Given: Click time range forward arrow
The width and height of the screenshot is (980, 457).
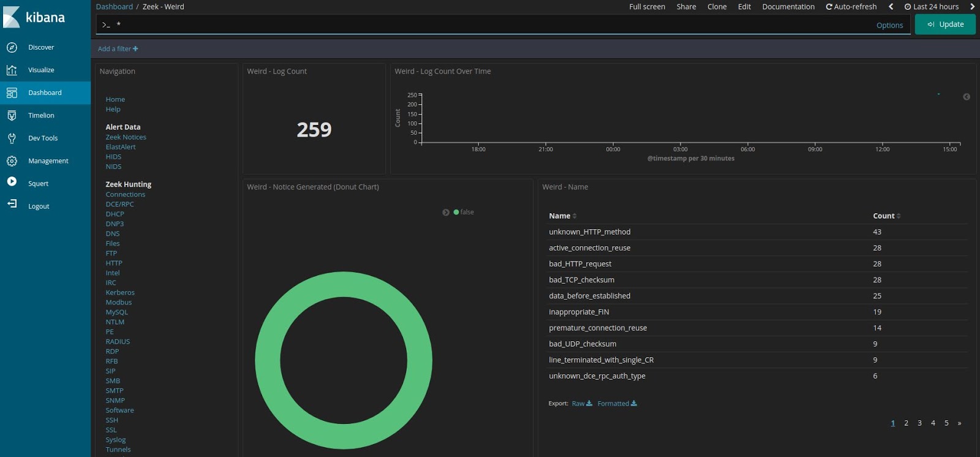Looking at the screenshot, I should tap(972, 7).
